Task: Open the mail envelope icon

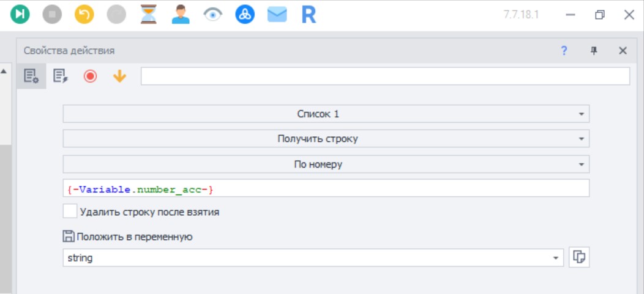Action: pyautogui.click(x=277, y=15)
